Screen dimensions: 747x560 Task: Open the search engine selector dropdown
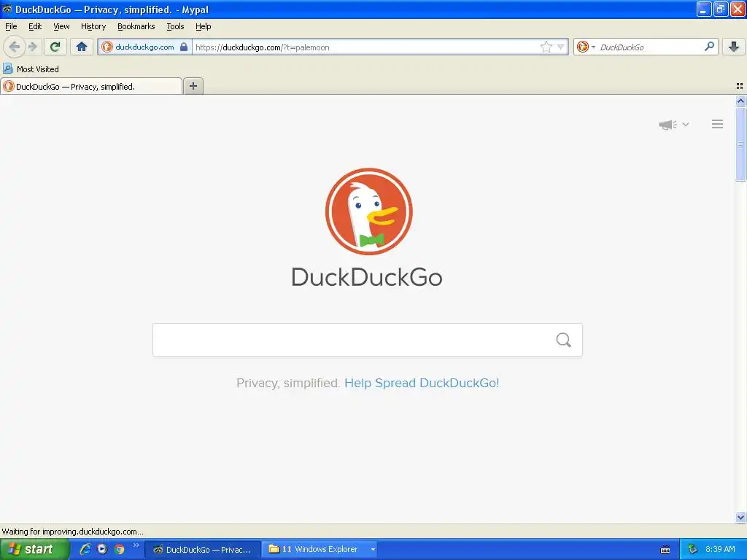click(586, 47)
